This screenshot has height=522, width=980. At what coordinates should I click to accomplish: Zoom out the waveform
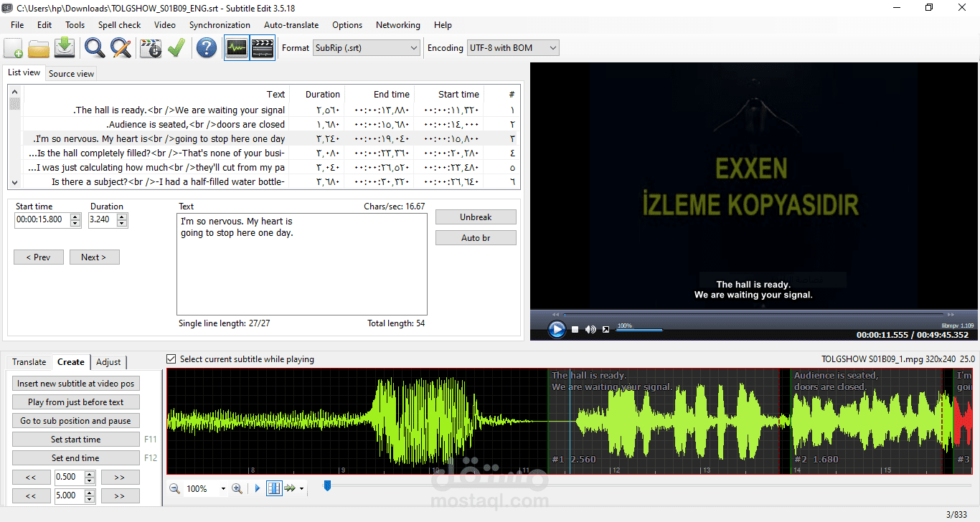coord(174,488)
